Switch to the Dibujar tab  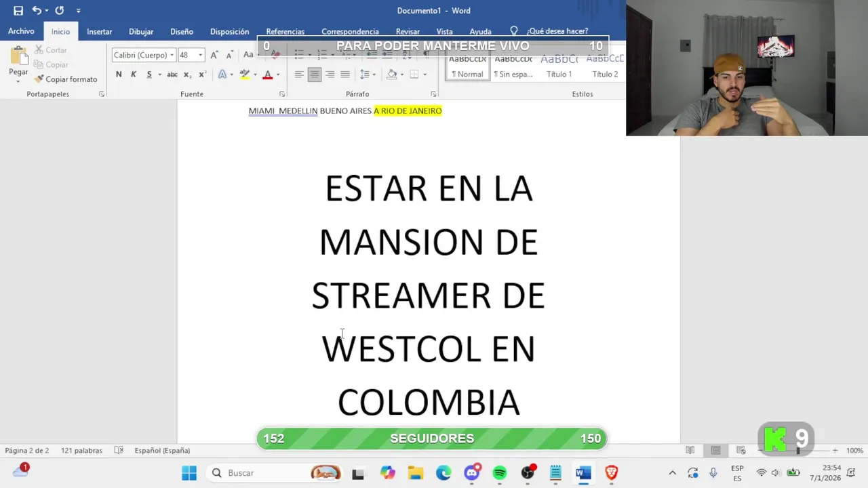point(141,31)
